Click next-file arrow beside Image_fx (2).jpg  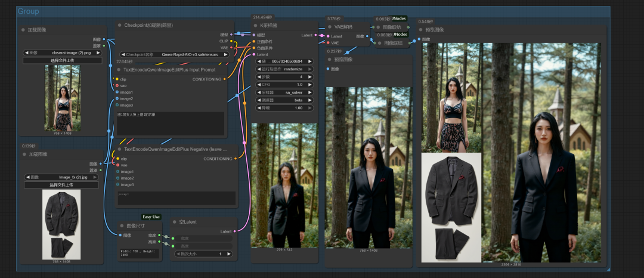tap(95, 177)
